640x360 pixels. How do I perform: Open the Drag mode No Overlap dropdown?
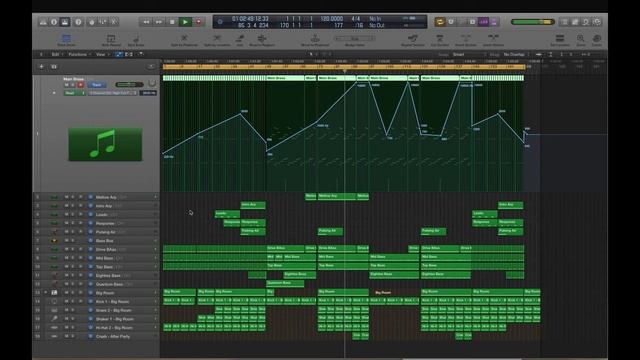(x=515, y=54)
